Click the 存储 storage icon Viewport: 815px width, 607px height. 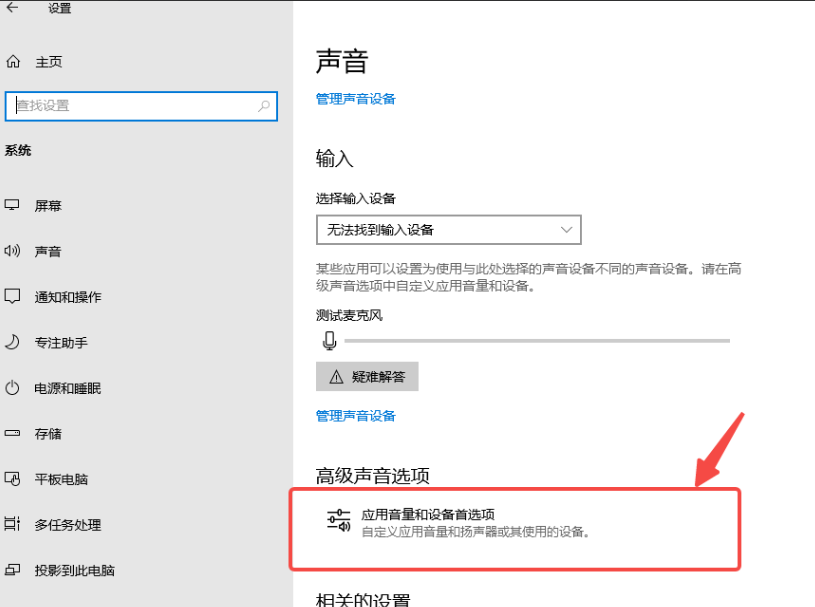(13, 433)
